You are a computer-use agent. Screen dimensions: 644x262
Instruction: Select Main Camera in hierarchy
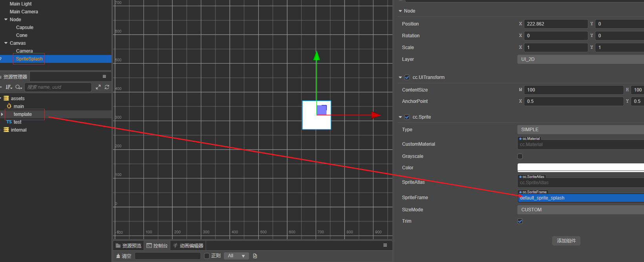pyautogui.click(x=24, y=12)
